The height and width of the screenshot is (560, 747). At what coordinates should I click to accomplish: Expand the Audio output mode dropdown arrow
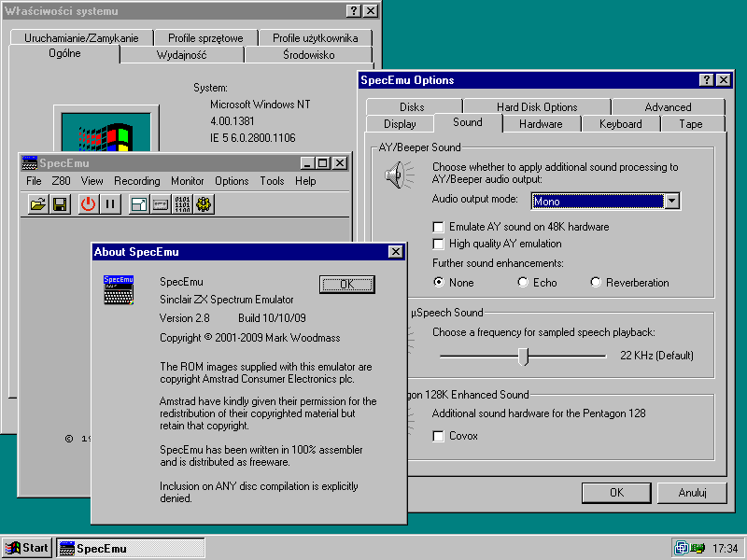pyautogui.click(x=671, y=201)
